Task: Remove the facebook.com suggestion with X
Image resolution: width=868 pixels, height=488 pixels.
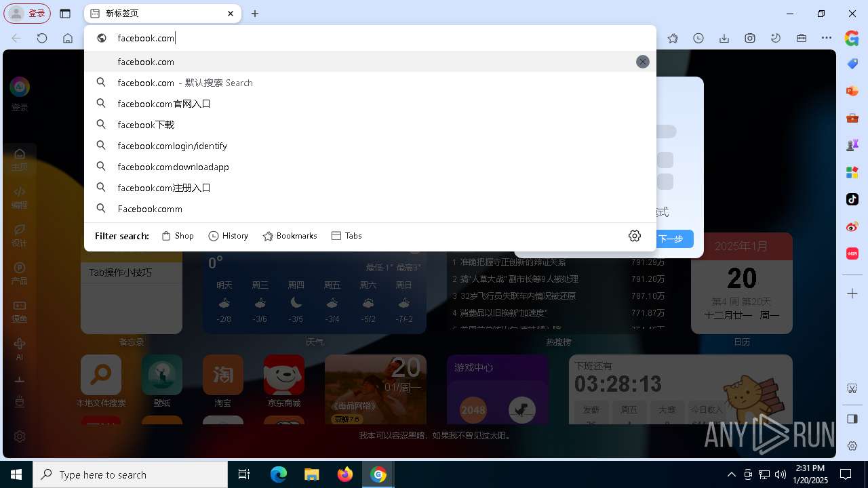Action: coord(642,62)
